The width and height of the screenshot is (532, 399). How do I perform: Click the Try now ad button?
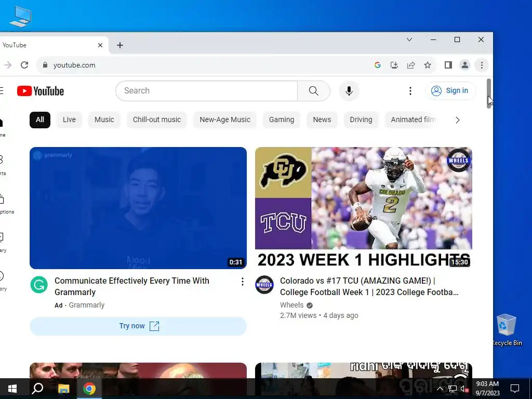[x=138, y=326]
